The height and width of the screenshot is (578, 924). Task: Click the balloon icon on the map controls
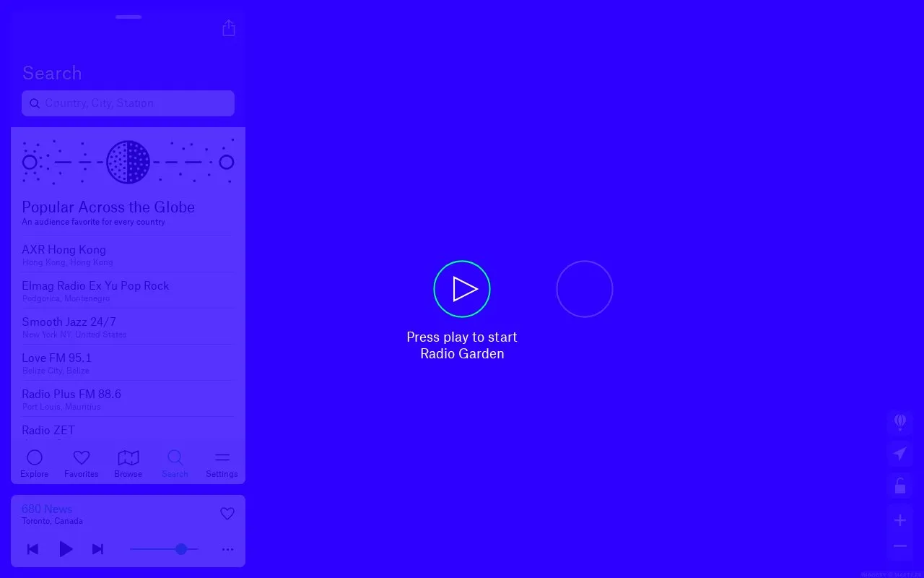click(900, 421)
